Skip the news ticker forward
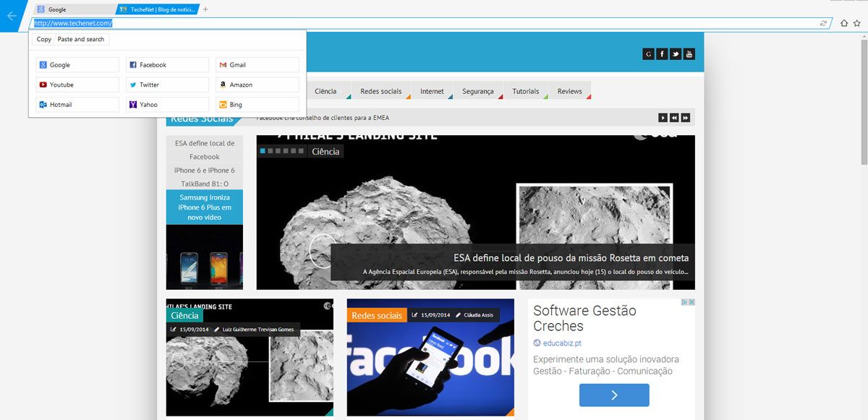 click(x=685, y=118)
